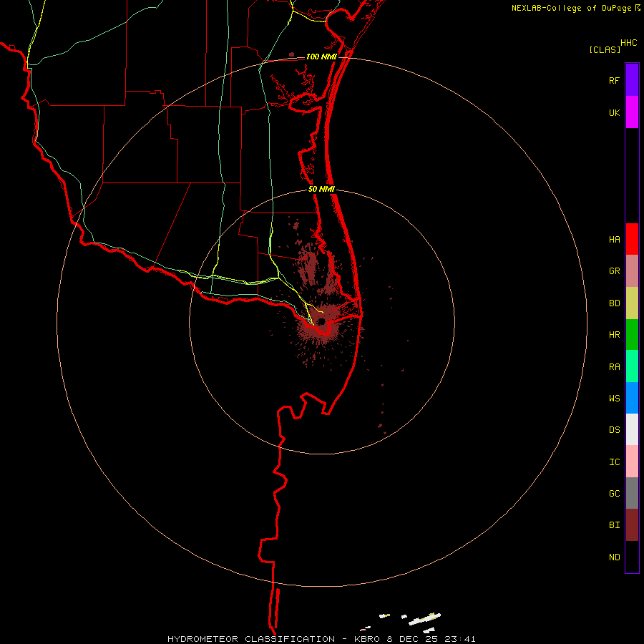644x644 pixels.
Task: Click the '[CLAS]' units label
Action: (605, 49)
